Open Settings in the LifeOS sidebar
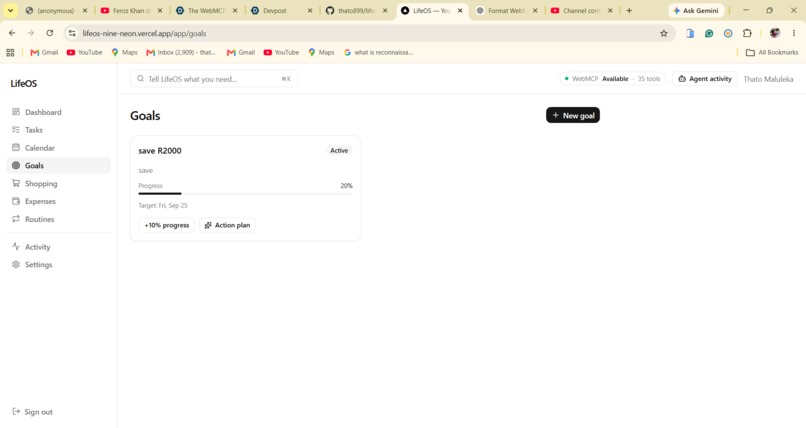 (x=58, y=265)
